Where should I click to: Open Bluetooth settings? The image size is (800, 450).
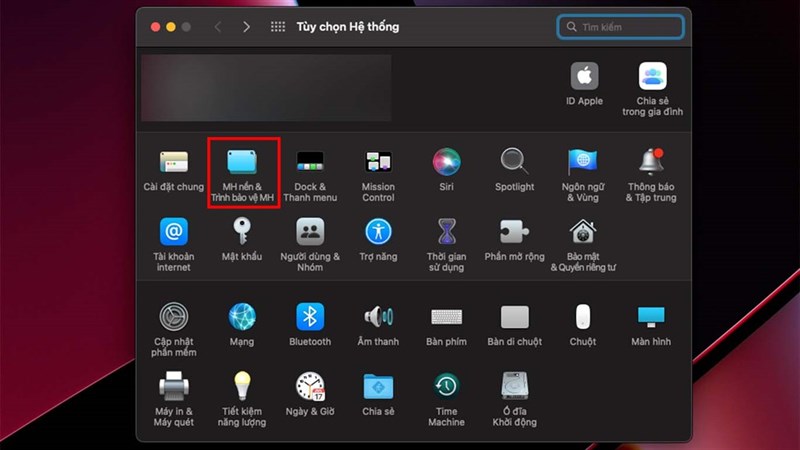point(310,324)
